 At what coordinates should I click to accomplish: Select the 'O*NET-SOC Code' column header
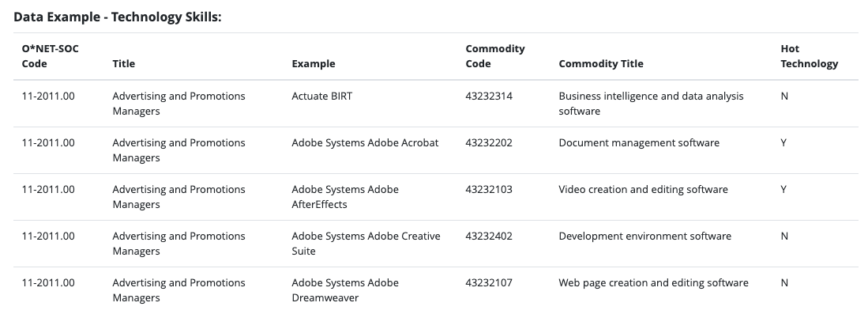click(51, 56)
